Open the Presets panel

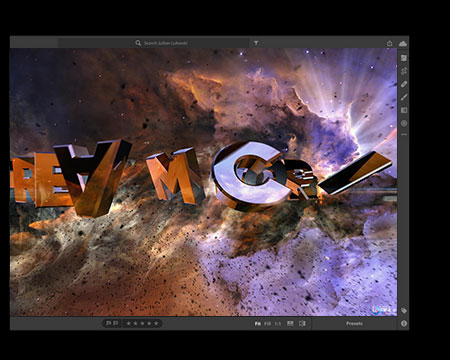point(354,323)
